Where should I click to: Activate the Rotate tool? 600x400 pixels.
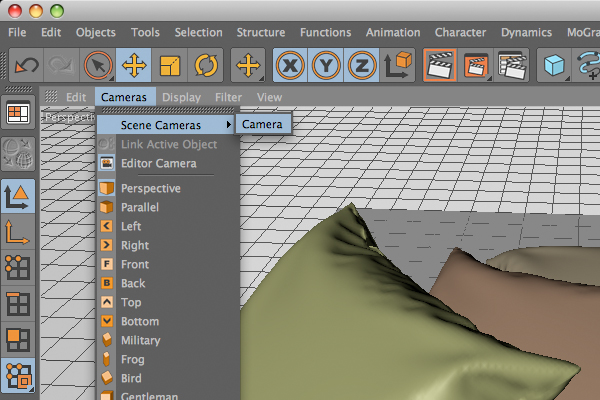(x=205, y=65)
